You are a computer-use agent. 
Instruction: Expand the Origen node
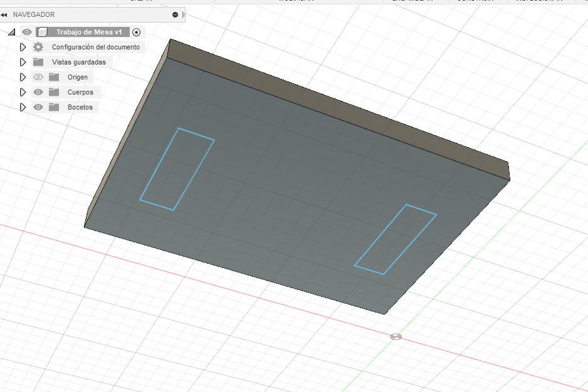pos(23,77)
